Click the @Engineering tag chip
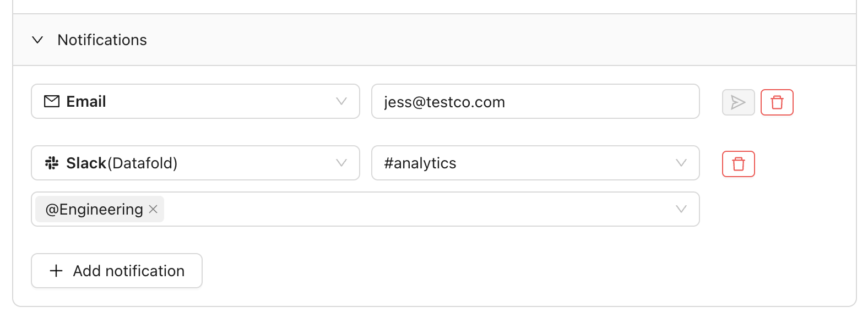The width and height of the screenshot is (868, 318). (100, 209)
